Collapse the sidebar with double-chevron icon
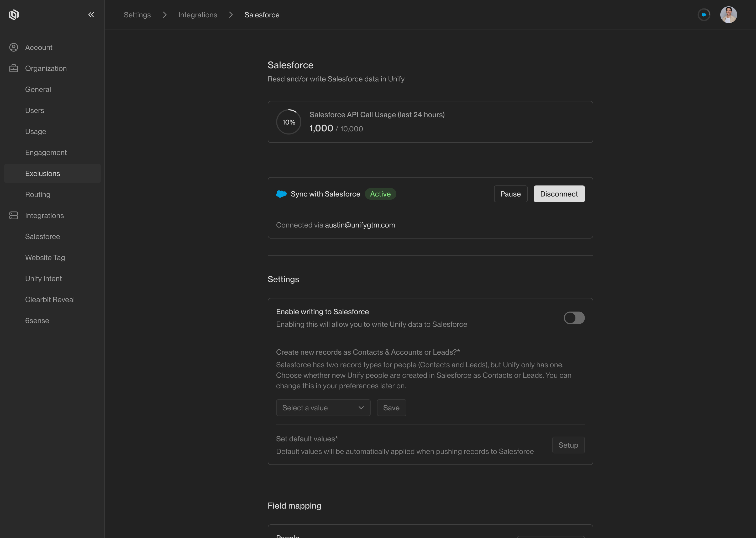 [91, 14]
